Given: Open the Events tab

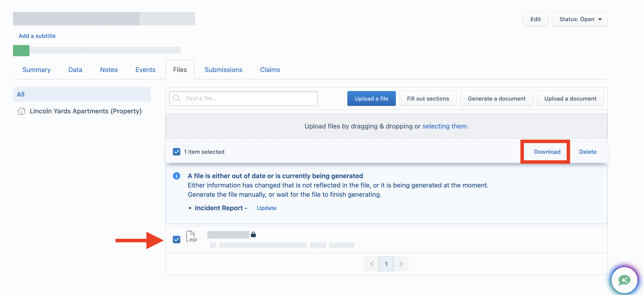Looking at the screenshot, I should click(x=145, y=70).
